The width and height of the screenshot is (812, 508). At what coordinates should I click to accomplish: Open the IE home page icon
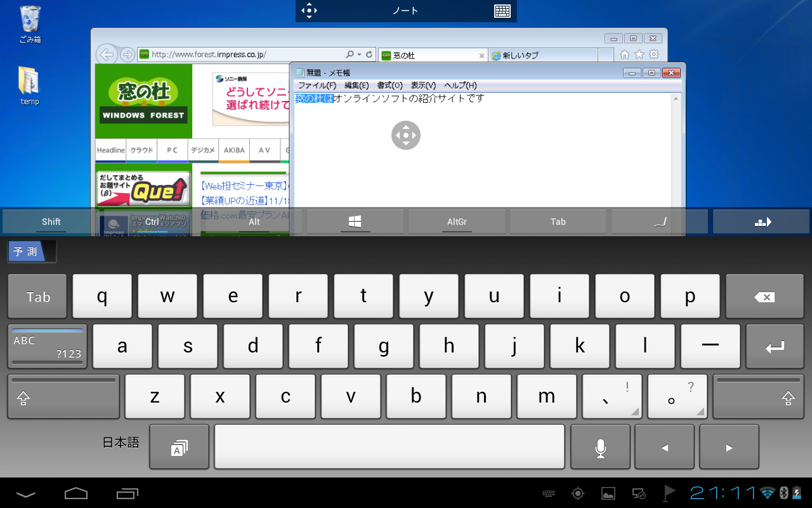point(625,55)
